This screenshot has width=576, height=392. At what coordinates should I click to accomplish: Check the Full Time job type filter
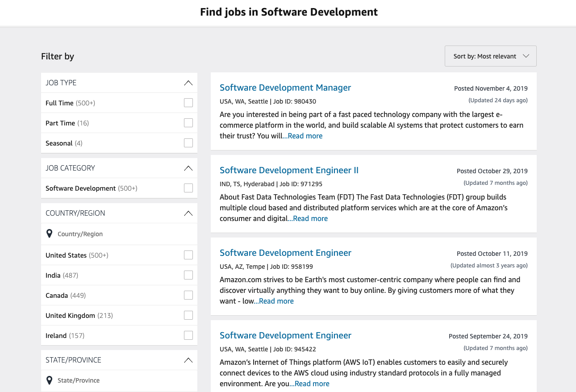pos(188,103)
